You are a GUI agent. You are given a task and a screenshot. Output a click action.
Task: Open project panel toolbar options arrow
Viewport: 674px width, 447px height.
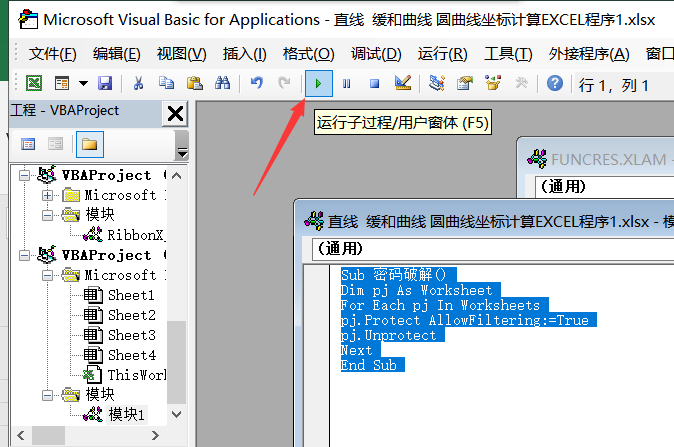[182, 151]
